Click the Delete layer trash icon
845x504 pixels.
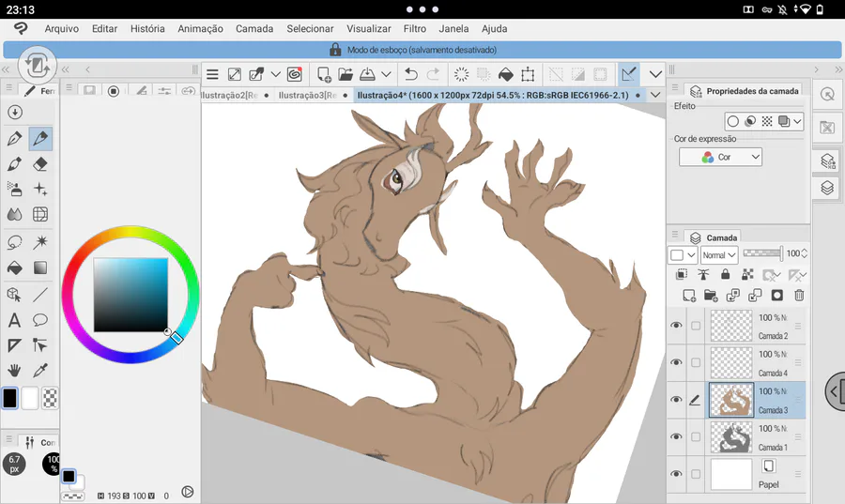click(799, 296)
